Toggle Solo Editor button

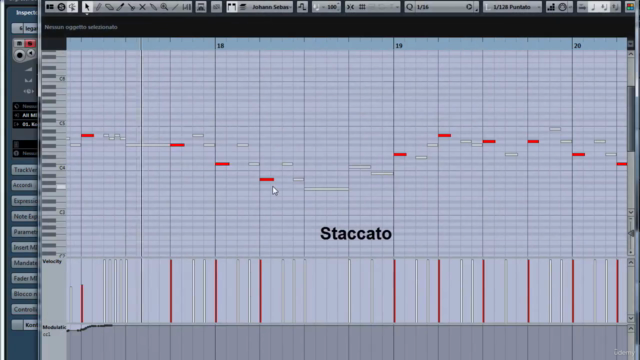[61, 7]
